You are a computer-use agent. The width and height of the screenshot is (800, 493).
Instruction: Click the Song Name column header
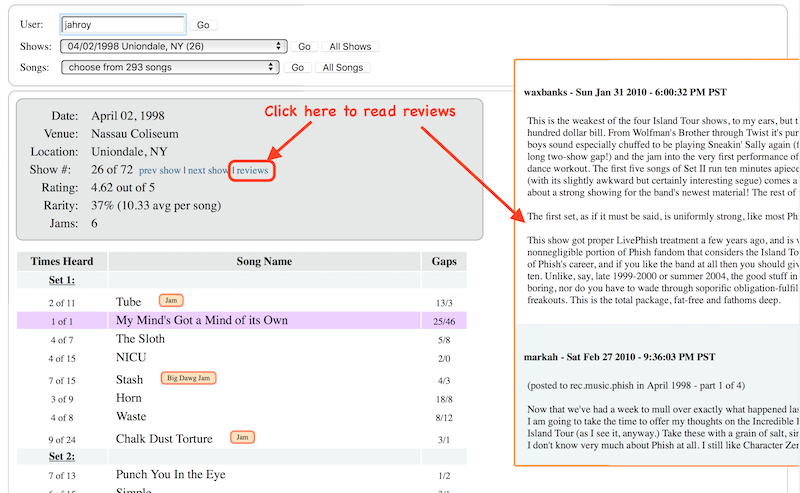(264, 262)
